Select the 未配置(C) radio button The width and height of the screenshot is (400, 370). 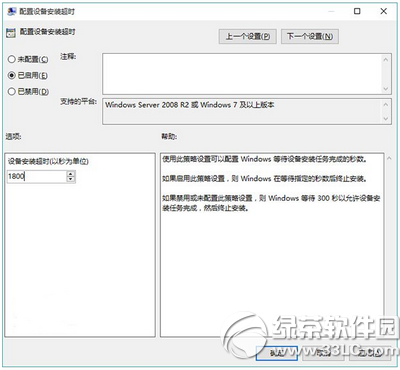(x=28, y=59)
